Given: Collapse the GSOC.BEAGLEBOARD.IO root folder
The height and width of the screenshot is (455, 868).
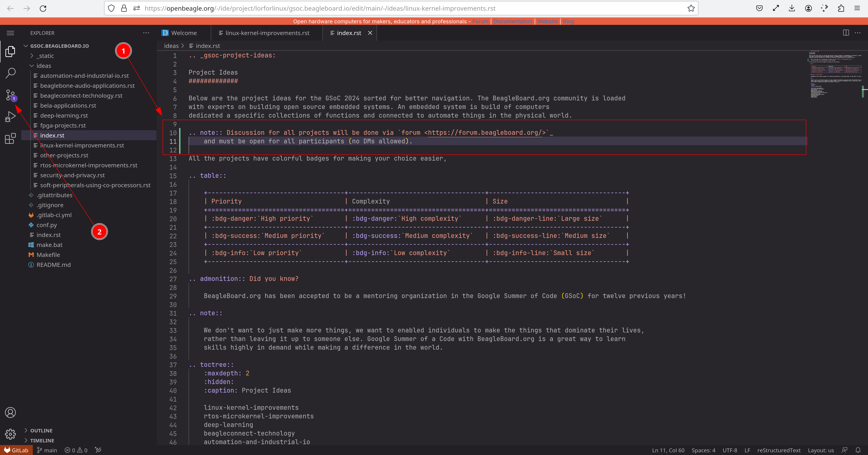Looking at the screenshot, I should (59, 46).
